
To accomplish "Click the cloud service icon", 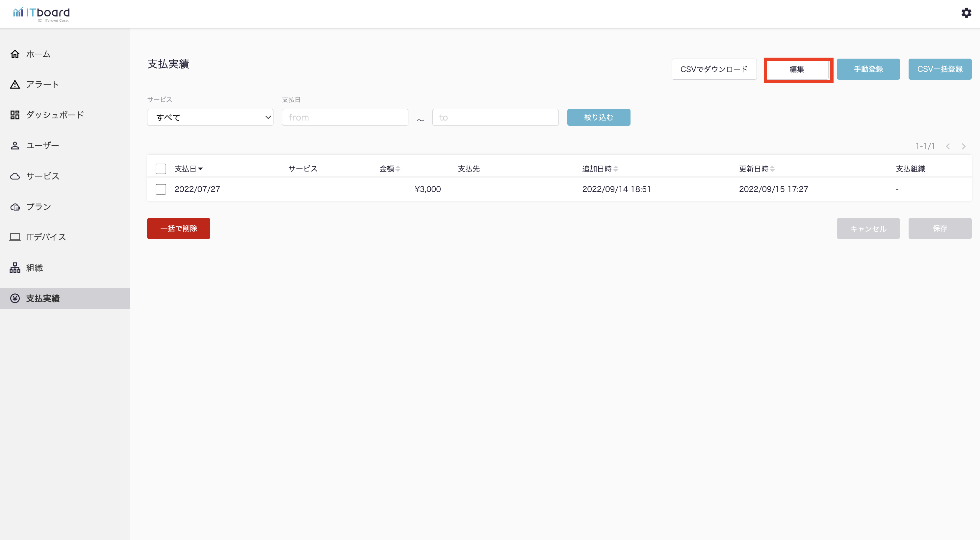I will pyautogui.click(x=15, y=176).
